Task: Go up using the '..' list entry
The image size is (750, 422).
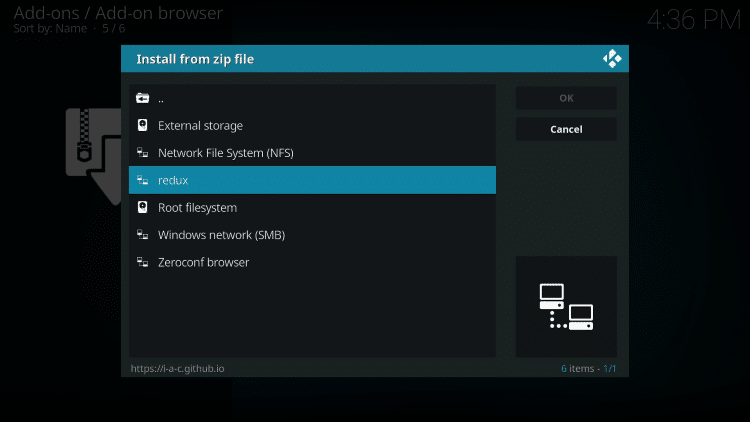Action: pyautogui.click(x=161, y=98)
